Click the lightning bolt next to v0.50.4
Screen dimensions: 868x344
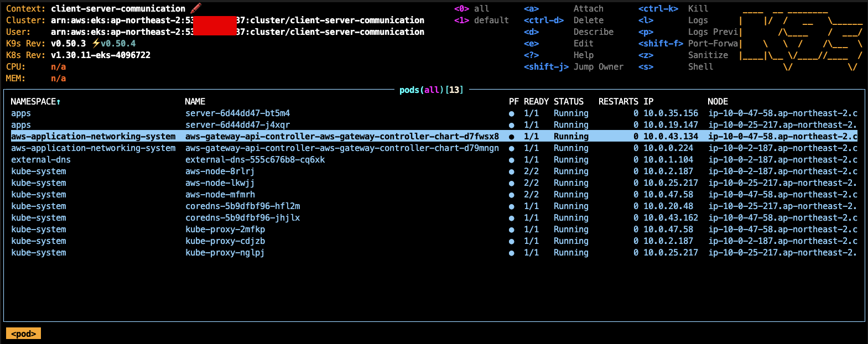[x=96, y=43]
